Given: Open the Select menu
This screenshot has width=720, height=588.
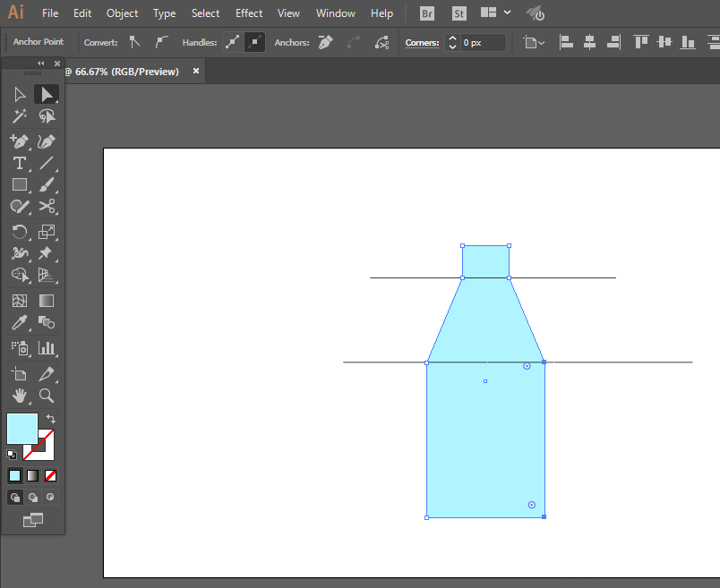Looking at the screenshot, I should pyautogui.click(x=205, y=13).
